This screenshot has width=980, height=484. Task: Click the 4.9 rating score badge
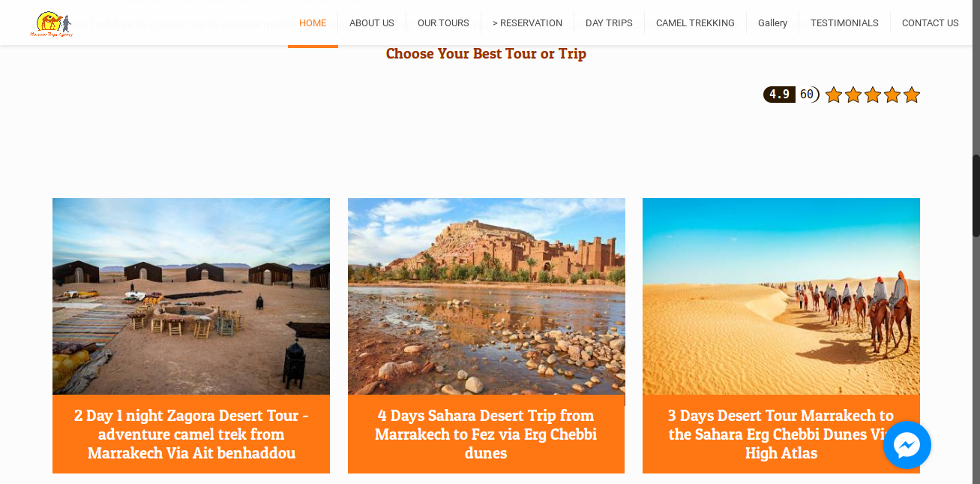click(x=779, y=95)
